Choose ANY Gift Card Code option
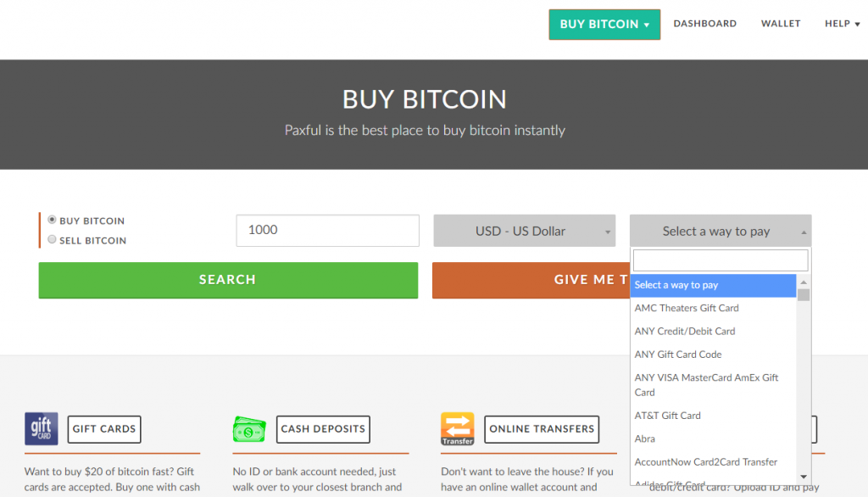The image size is (868, 497). point(713,355)
